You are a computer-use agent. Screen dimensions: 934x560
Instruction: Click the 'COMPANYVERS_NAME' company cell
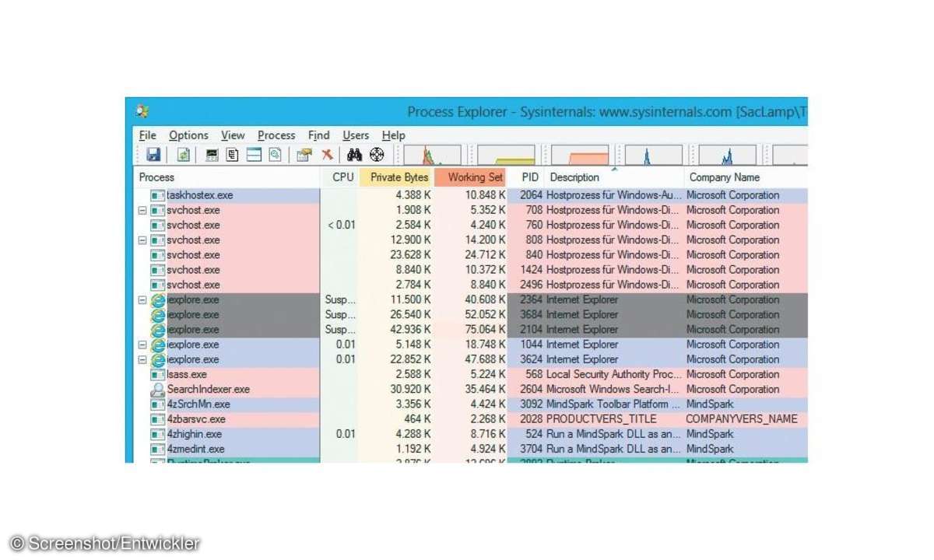[x=742, y=419]
